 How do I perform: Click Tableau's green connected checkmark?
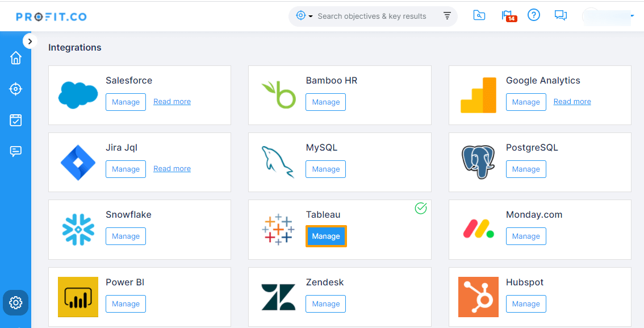(421, 209)
